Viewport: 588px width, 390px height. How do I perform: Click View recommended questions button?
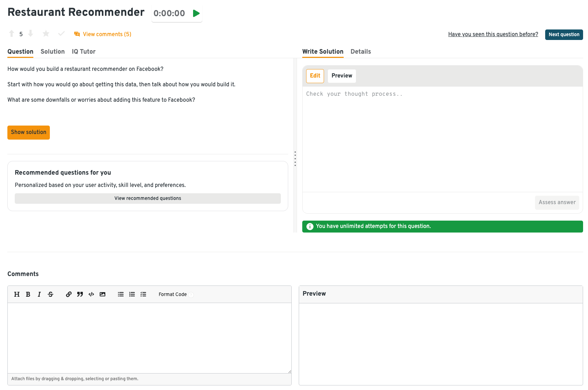tap(147, 199)
